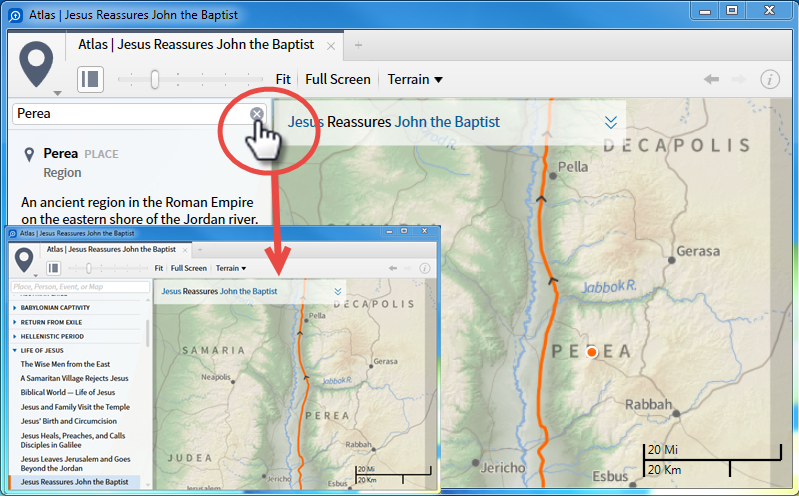
Task: Go forward with the right arrow icon
Action: [739, 79]
